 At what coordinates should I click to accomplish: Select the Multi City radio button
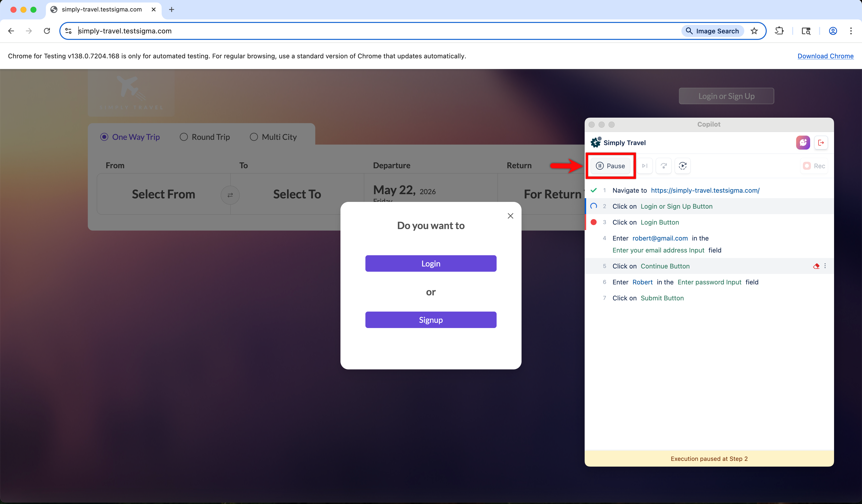pyautogui.click(x=254, y=137)
